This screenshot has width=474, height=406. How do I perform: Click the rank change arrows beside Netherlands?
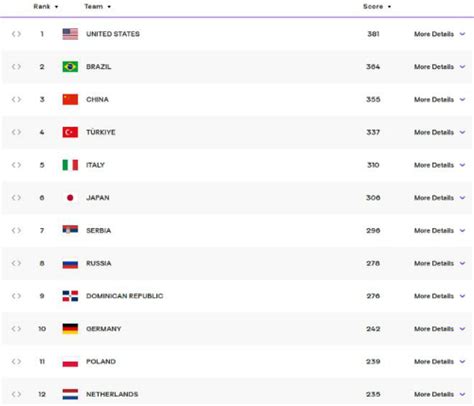tap(16, 394)
